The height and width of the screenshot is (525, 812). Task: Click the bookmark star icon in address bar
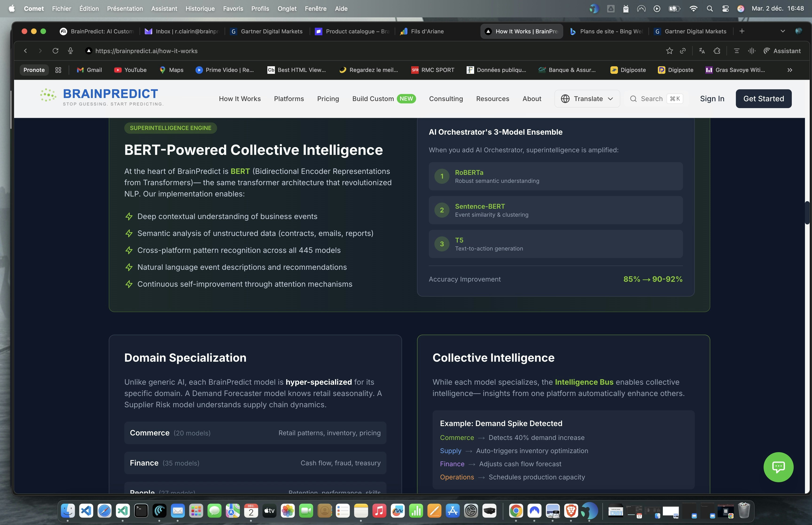coord(669,51)
